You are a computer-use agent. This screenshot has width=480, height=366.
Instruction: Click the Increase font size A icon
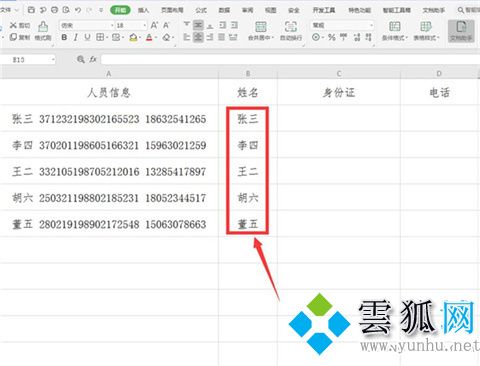(x=154, y=25)
